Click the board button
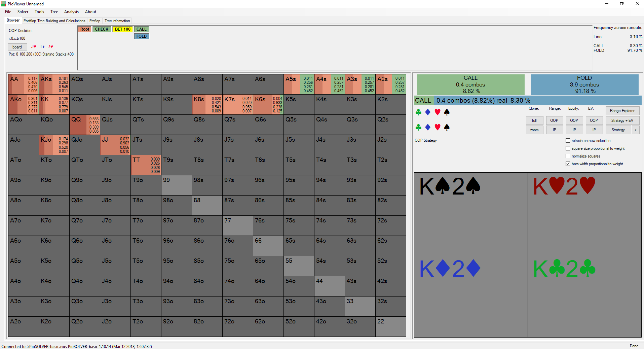The width and height of the screenshot is (644, 349). [17, 47]
